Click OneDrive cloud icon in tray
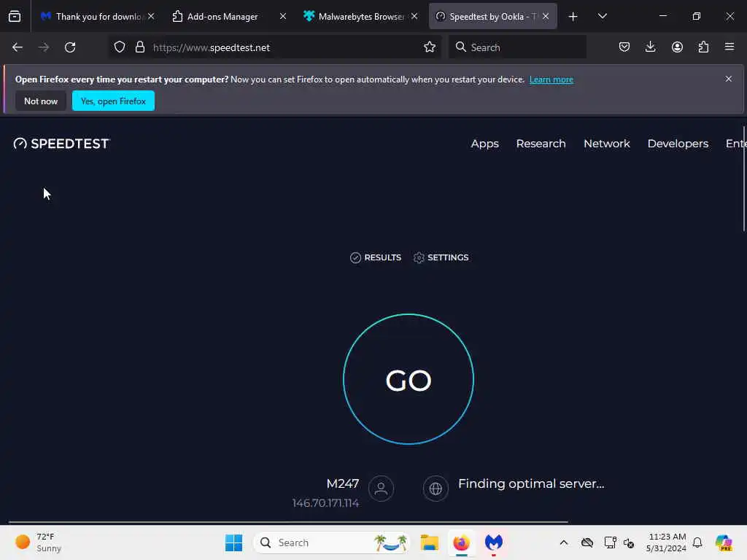The width and height of the screenshot is (747, 560). coord(587,542)
